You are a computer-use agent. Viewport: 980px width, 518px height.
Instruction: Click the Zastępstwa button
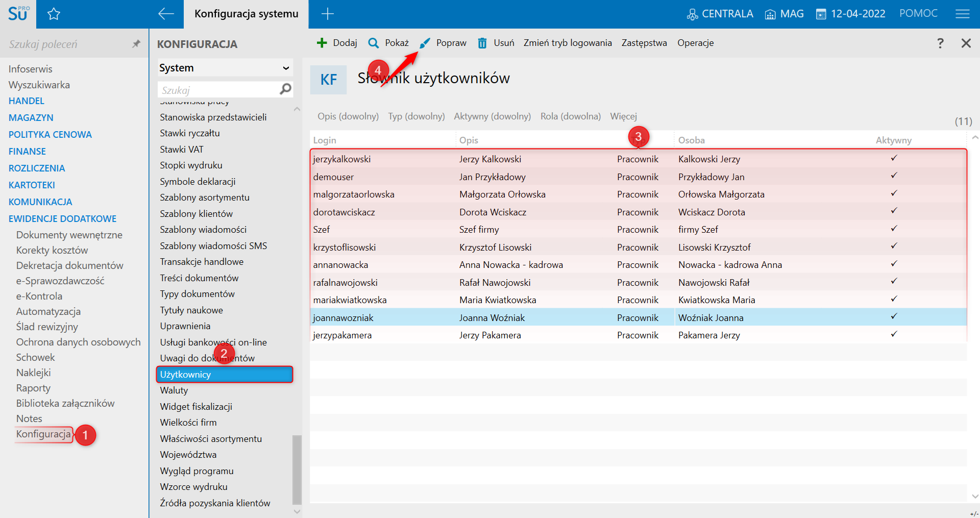tap(644, 43)
